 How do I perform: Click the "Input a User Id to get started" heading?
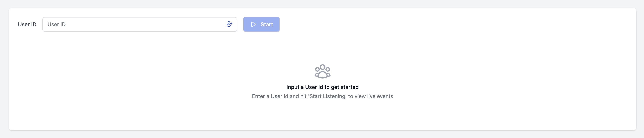point(322,87)
